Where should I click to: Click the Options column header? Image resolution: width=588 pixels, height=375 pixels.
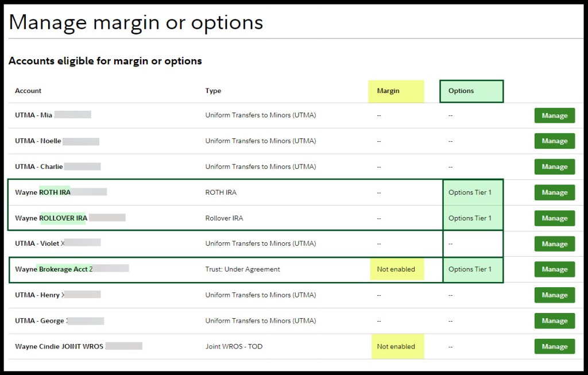[461, 91]
